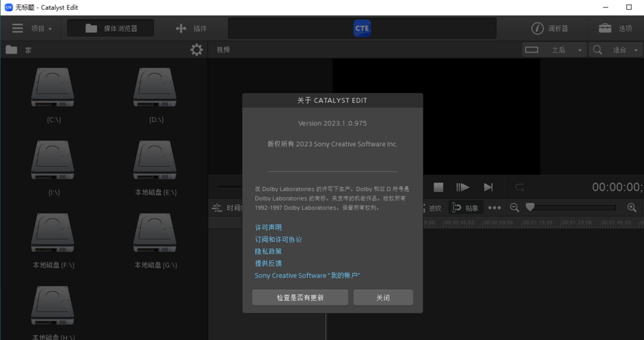Open the 调析器 inspector

[x=549, y=29]
